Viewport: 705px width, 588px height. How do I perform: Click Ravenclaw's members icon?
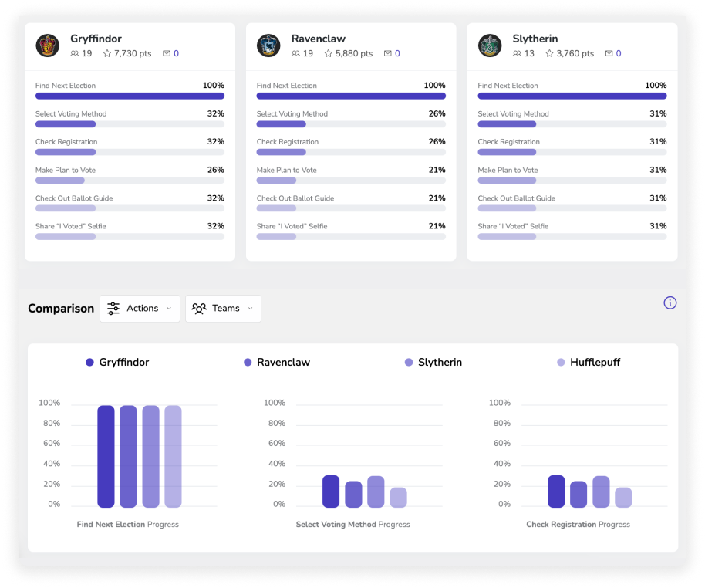coord(296,53)
